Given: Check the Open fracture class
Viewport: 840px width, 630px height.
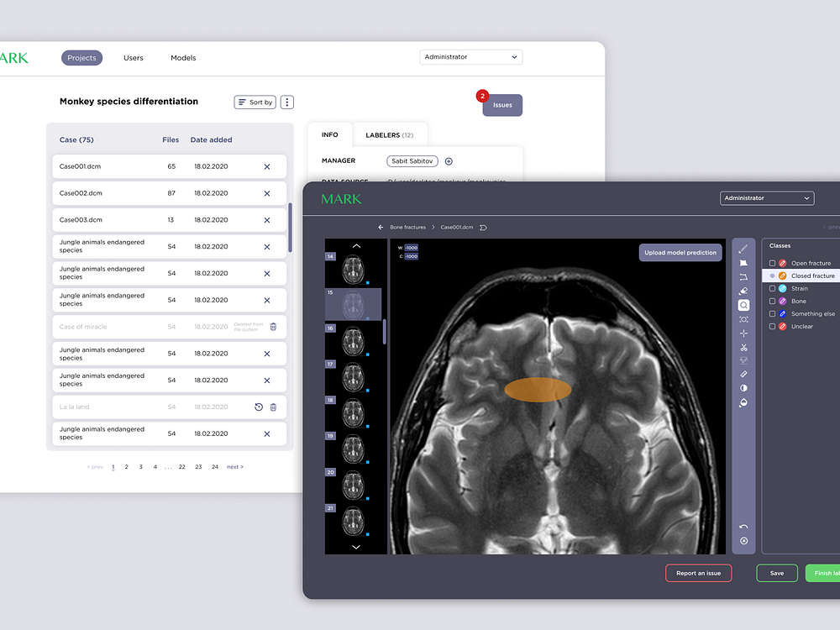Looking at the screenshot, I should tap(772, 263).
